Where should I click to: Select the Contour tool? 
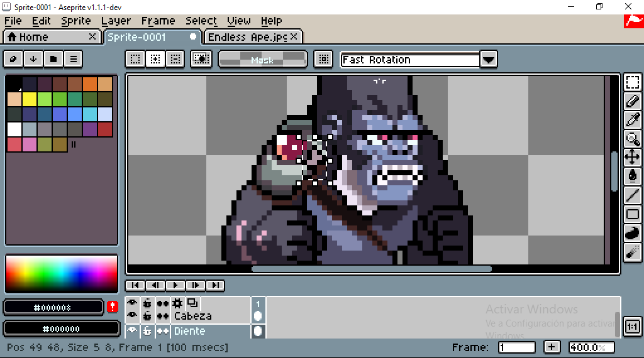coord(633,233)
